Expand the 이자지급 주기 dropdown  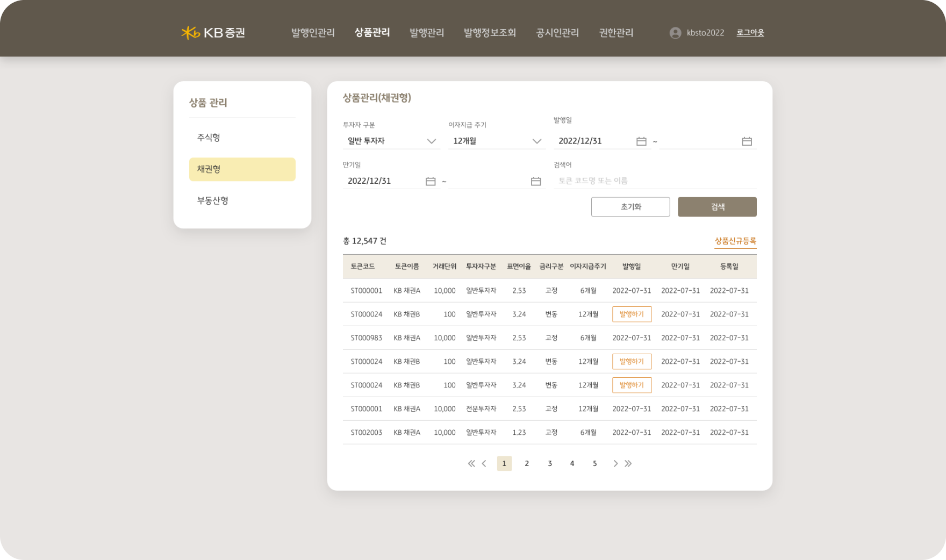pyautogui.click(x=497, y=141)
